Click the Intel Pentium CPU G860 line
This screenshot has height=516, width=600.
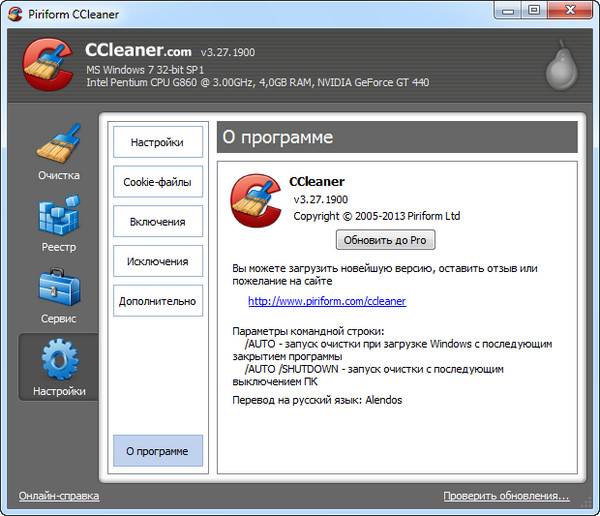click(258, 83)
